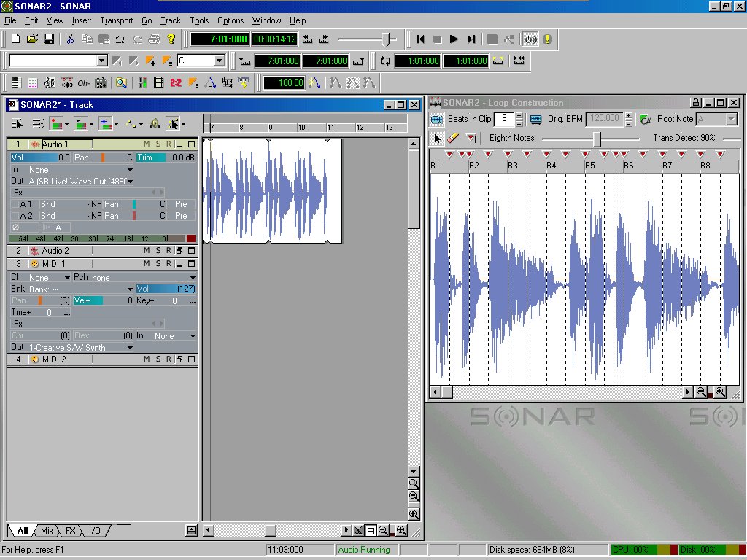Open MIDI 1 Bnk bank dropdown

(x=130, y=289)
